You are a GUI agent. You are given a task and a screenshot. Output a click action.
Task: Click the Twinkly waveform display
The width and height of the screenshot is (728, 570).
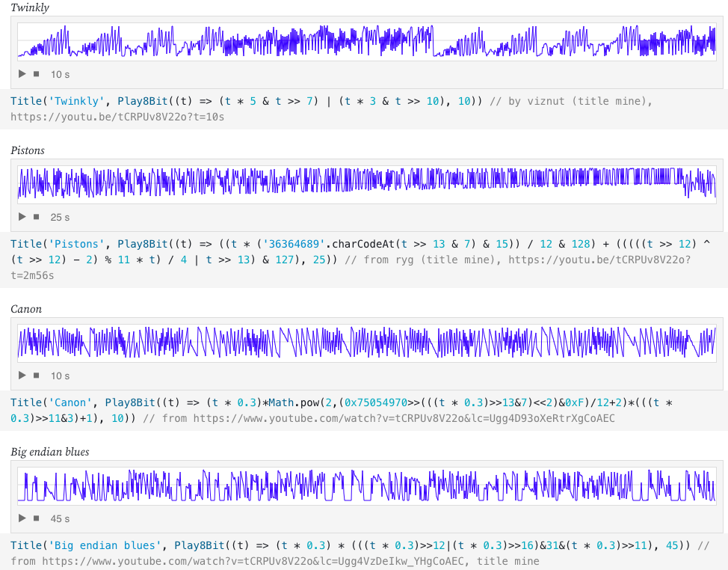pos(367,42)
